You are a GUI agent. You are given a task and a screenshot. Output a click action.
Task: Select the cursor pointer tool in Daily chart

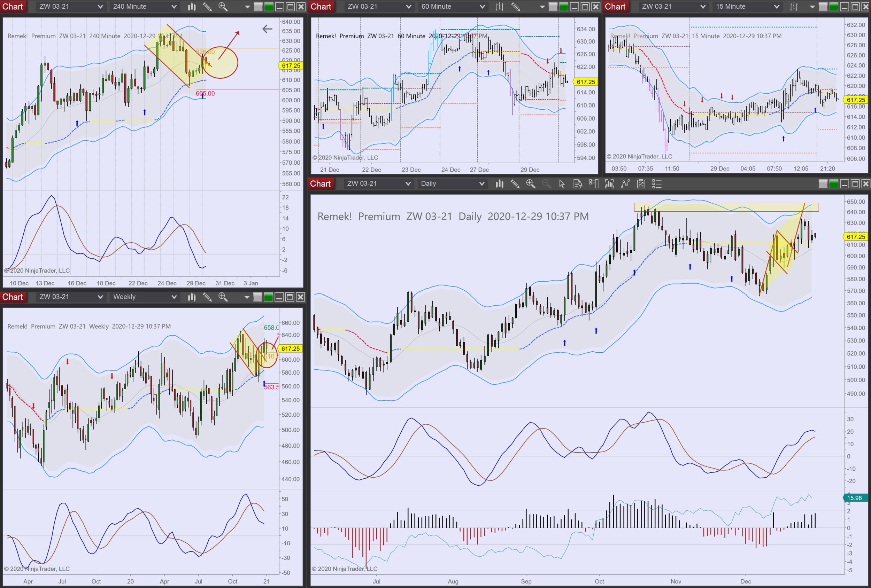point(561,184)
